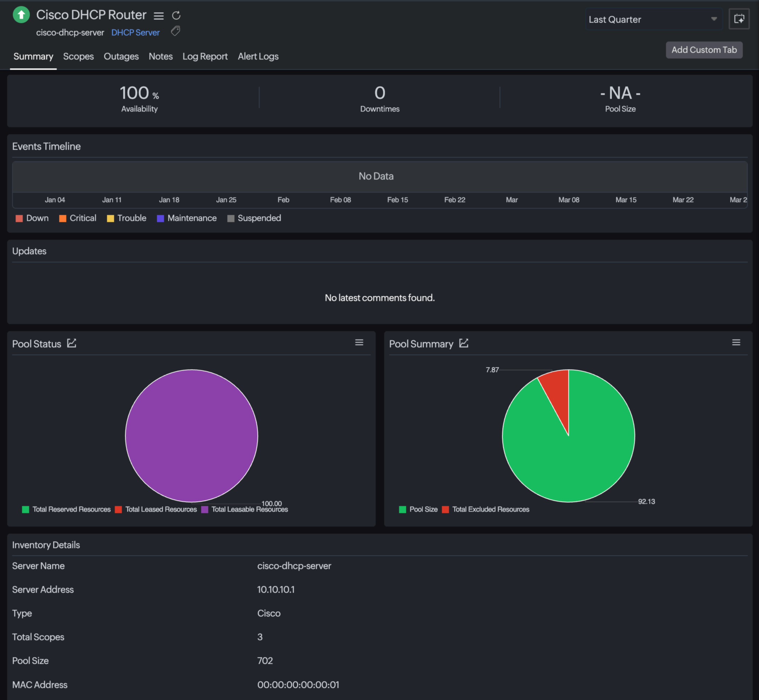Switch to the Summary tab
This screenshot has height=700, width=759.
(33, 56)
